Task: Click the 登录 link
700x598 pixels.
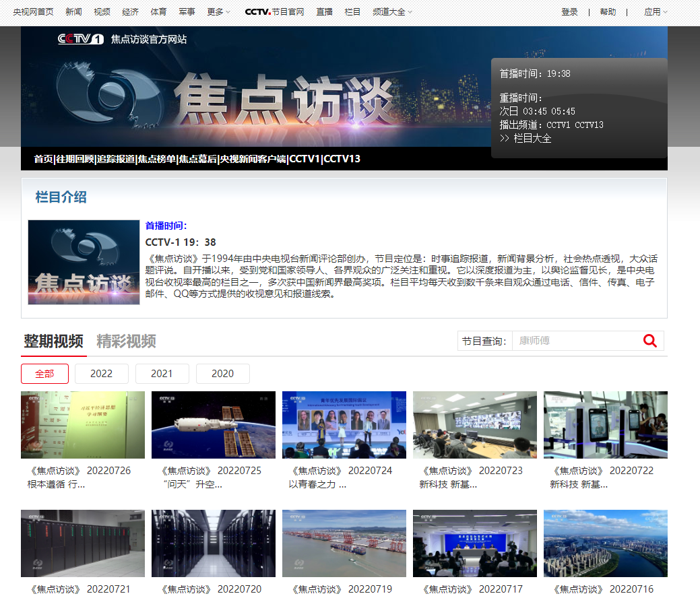Action: click(569, 11)
